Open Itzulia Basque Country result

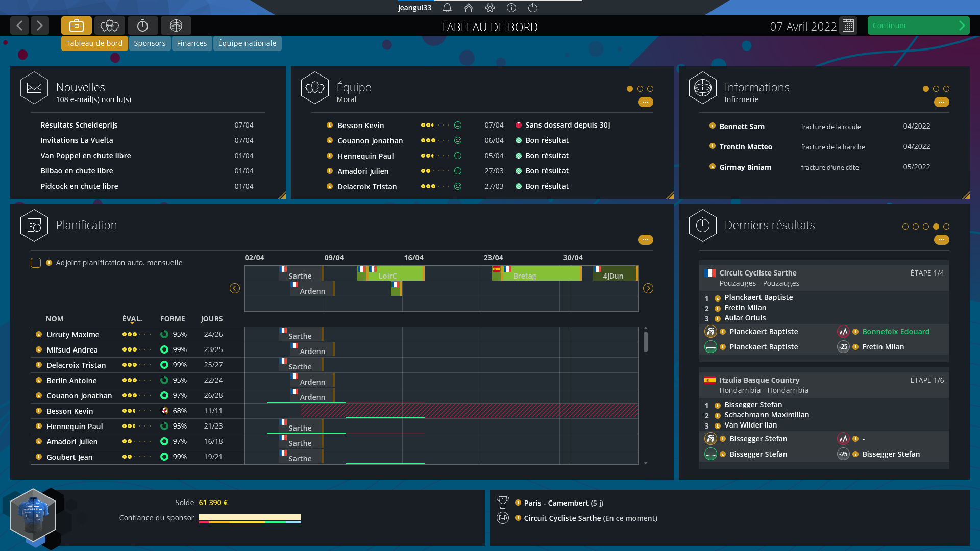pyautogui.click(x=759, y=380)
